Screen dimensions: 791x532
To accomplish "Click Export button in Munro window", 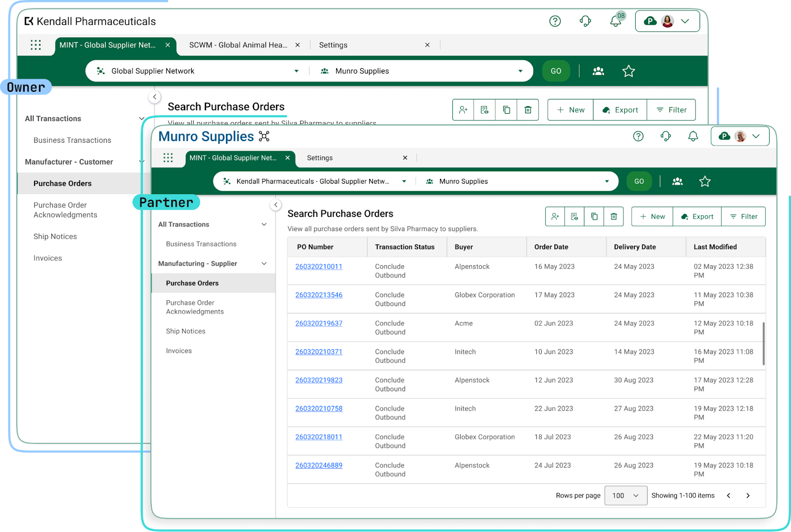I will pos(697,216).
